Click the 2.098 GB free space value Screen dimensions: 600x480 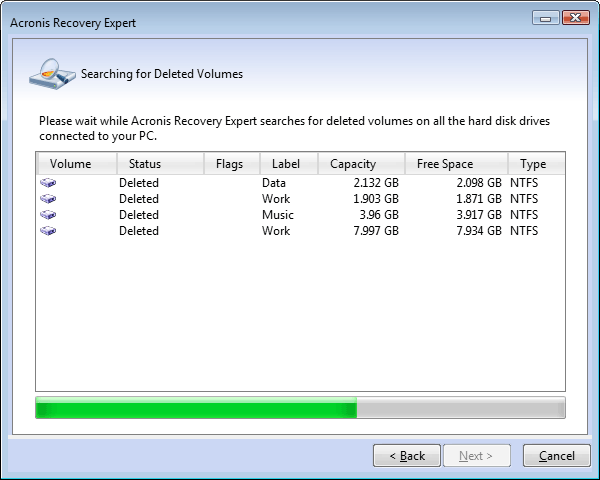479,183
